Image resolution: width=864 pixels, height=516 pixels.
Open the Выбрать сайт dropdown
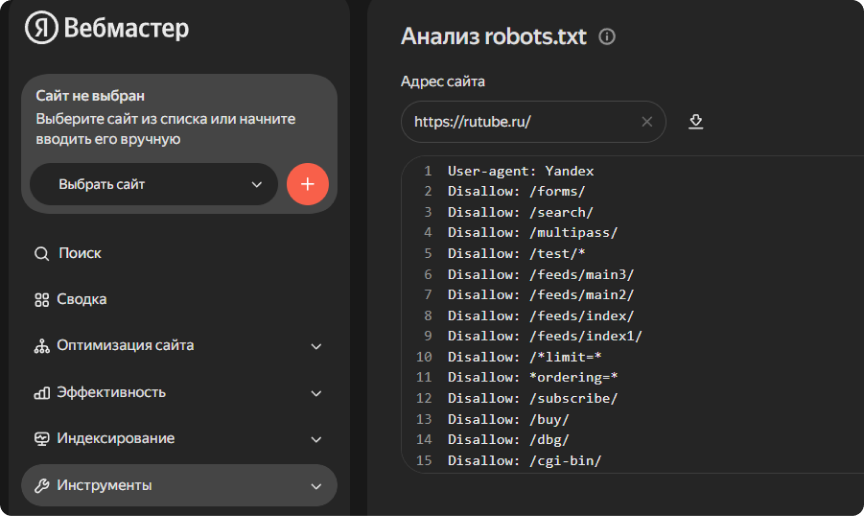pos(154,184)
